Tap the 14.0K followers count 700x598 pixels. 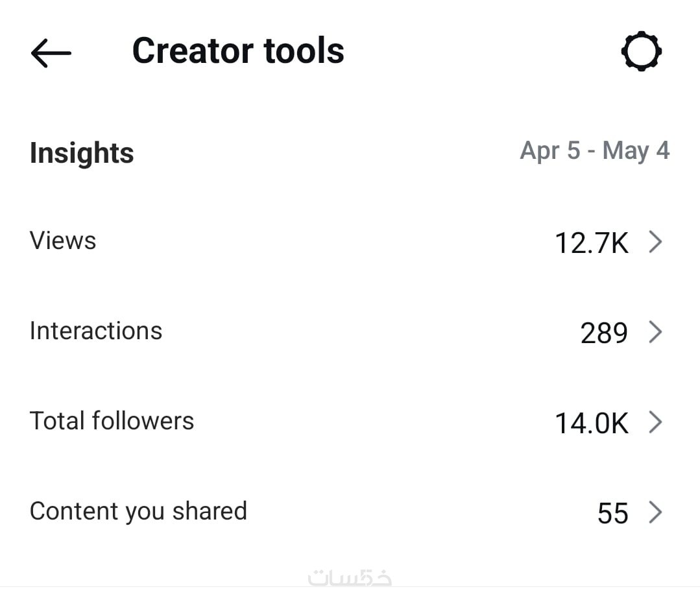pyautogui.click(x=591, y=424)
